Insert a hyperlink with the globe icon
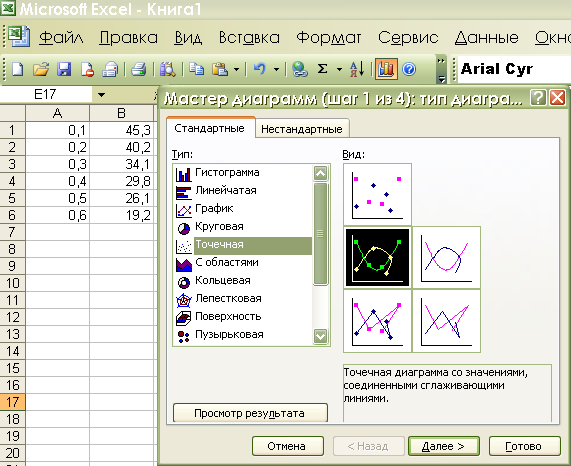 coord(300,69)
